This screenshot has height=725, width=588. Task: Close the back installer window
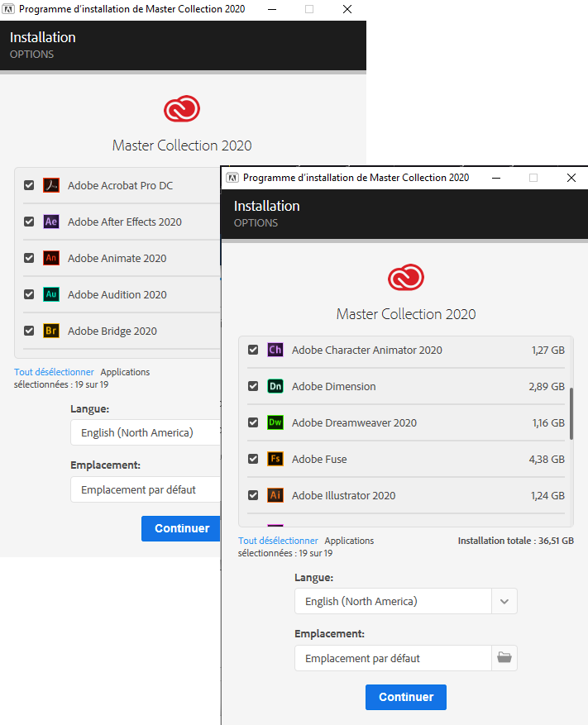click(347, 9)
